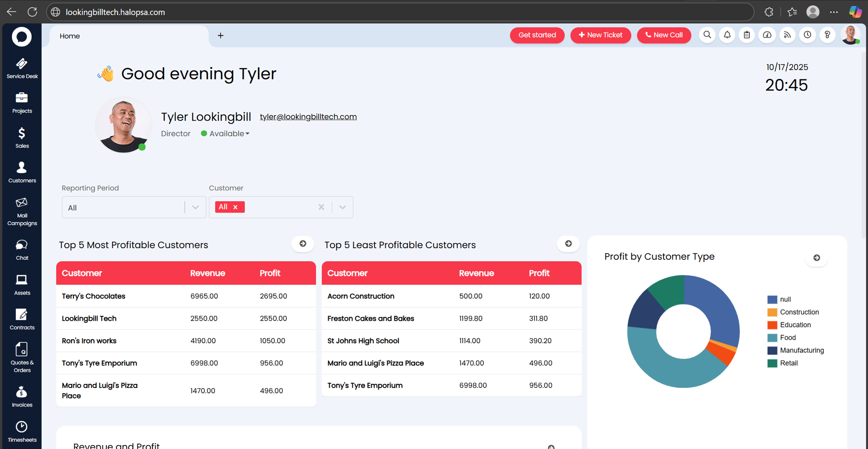Open Quotes & Orders module
This screenshot has width=868, height=449.
[x=22, y=358]
